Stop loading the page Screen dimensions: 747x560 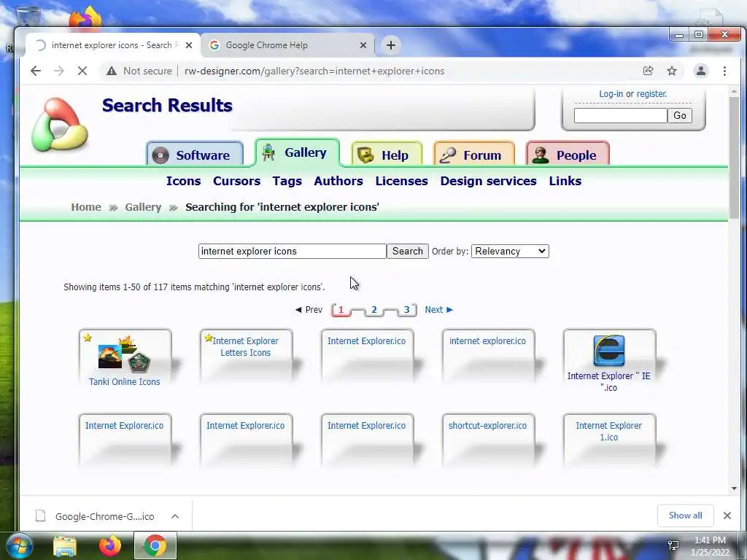82,71
